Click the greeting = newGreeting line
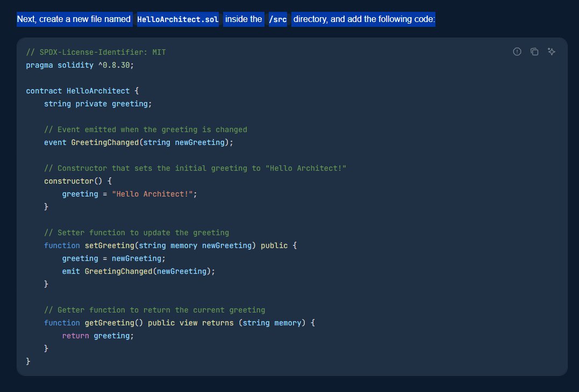Viewport: 579px width, 392px height. pos(114,258)
